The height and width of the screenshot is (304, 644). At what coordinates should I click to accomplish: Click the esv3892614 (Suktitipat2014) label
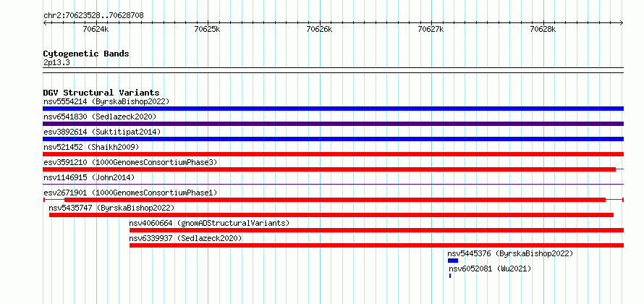click(x=102, y=132)
